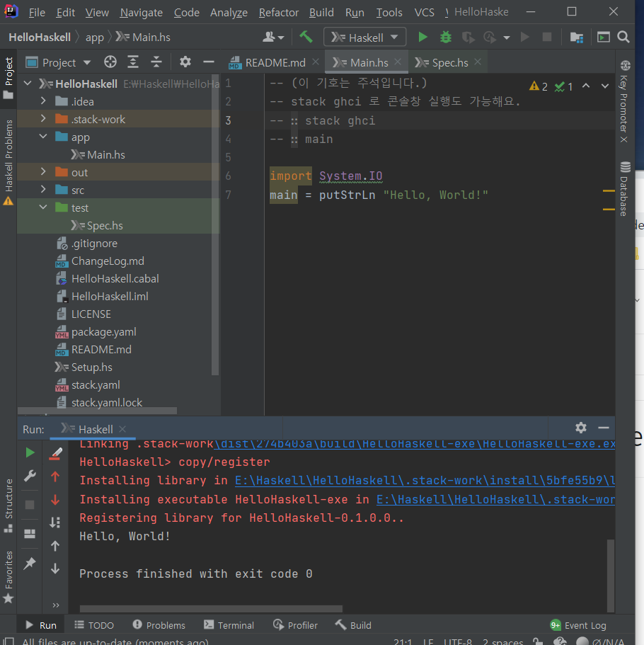
Task: Pin the Run tab with pin icon
Action: (x=30, y=563)
